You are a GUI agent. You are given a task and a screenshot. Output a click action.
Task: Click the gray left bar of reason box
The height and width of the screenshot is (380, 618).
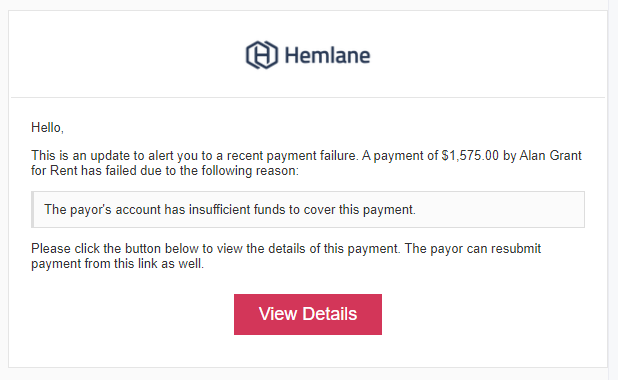(x=33, y=210)
